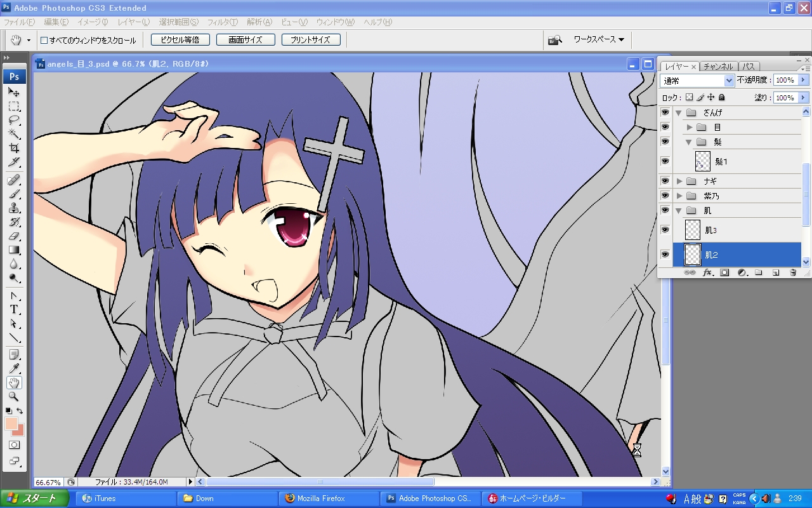
Task: Create a new layer
Action: pos(775,272)
